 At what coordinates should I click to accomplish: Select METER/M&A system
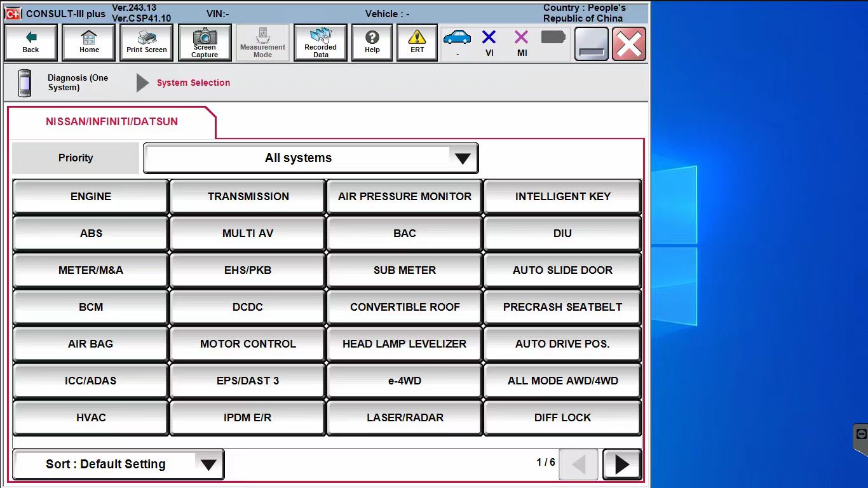[x=91, y=270]
